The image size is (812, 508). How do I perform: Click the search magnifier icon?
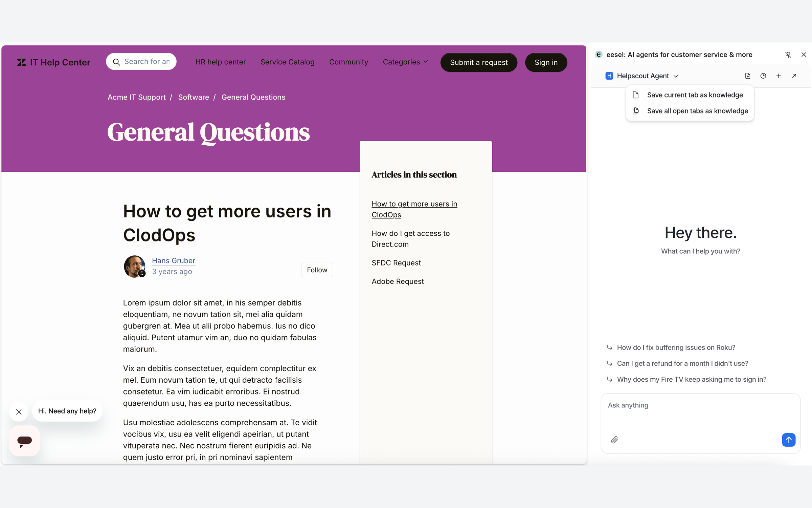tap(116, 62)
